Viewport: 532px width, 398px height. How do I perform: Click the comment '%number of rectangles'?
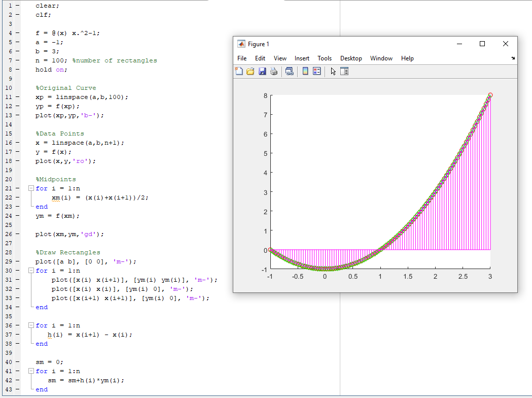115,60
